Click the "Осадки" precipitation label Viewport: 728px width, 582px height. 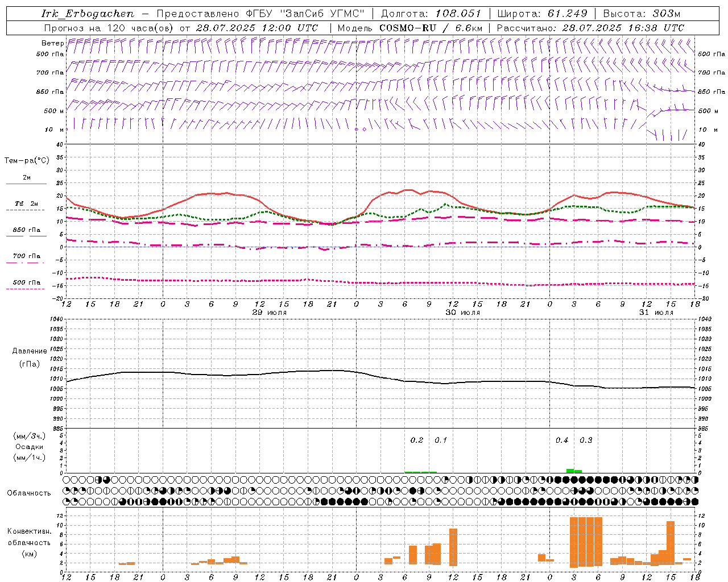(x=30, y=447)
